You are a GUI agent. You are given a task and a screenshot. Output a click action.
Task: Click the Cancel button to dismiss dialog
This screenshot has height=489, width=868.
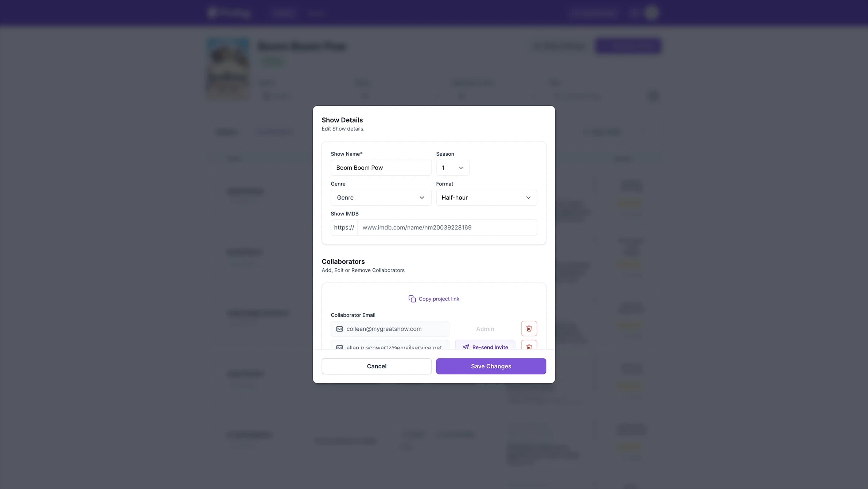376,366
